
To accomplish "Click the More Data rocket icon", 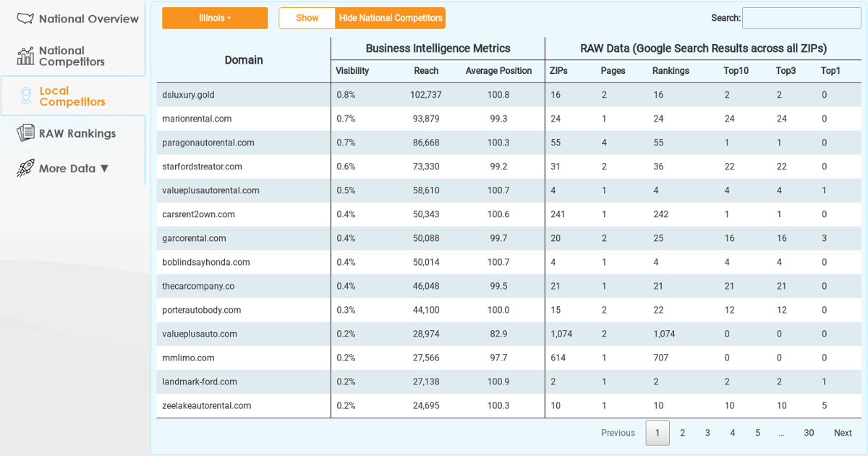I will pos(25,168).
